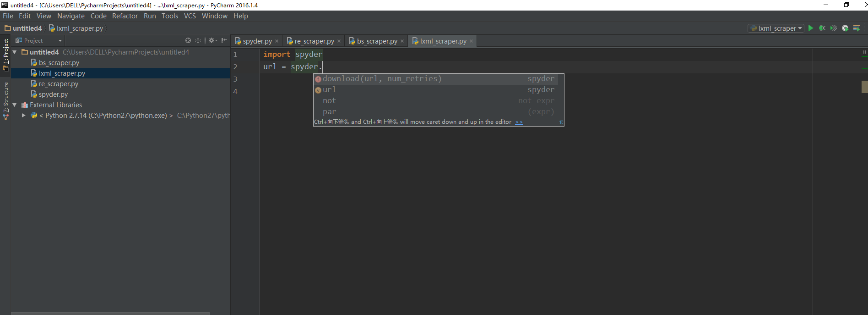Select External Libraries in project tree
The height and width of the screenshot is (315, 868).
(x=56, y=105)
